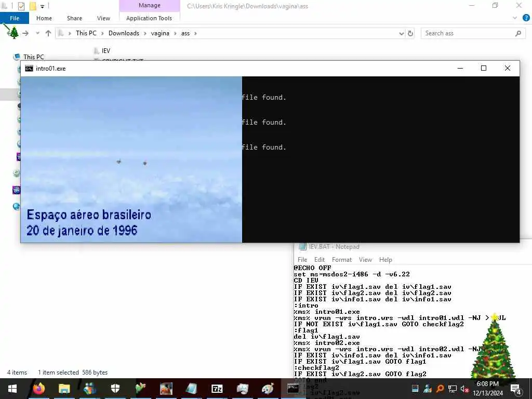532x399 pixels.
Task: Open Customize Quick Access Toolbar dropdown
Action: pyautogui.click(x=42, y=6)
